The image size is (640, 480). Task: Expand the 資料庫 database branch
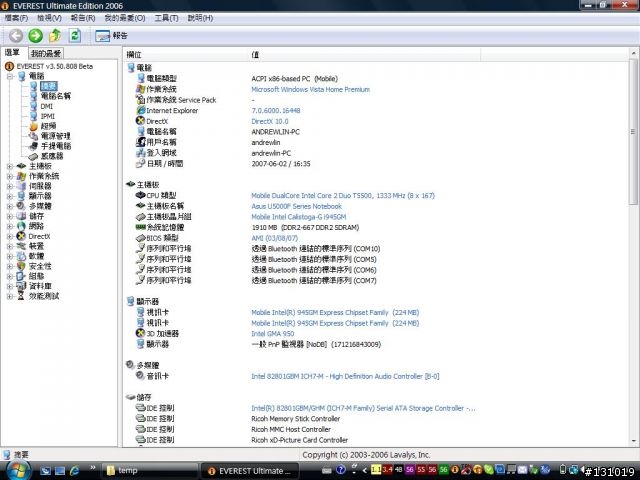(x=10, y=286)
